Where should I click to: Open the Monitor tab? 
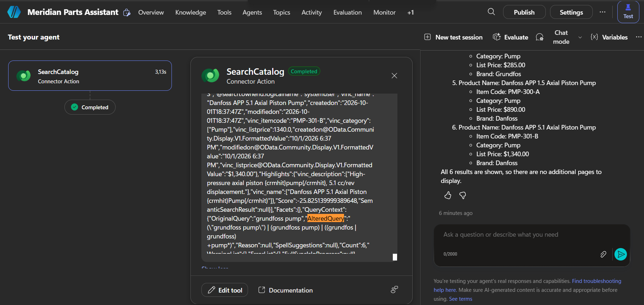(x=384, y=12)
